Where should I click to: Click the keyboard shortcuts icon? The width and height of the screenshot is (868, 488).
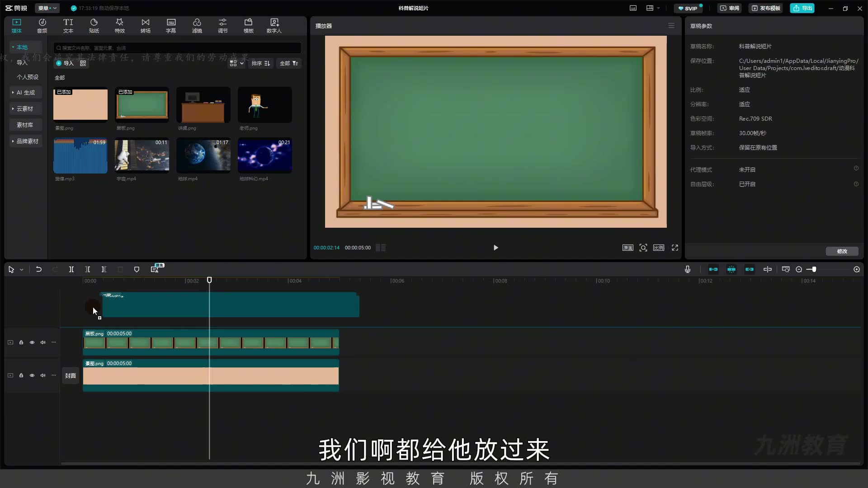click(633, 8)
